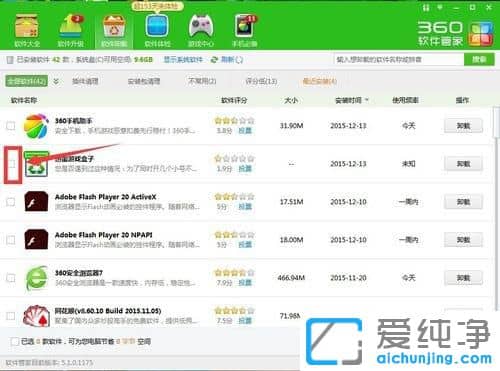Click the 卸载 button for the game box row
The width and height of the screenshot is (500, 371).
click(463, 164)
